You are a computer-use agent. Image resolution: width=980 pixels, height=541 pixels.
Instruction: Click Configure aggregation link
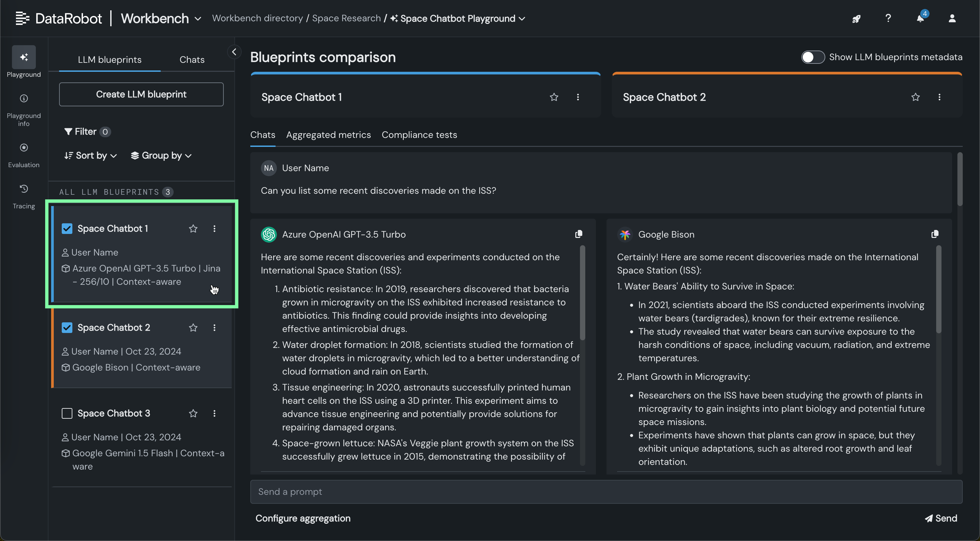[x=303, y=518]
